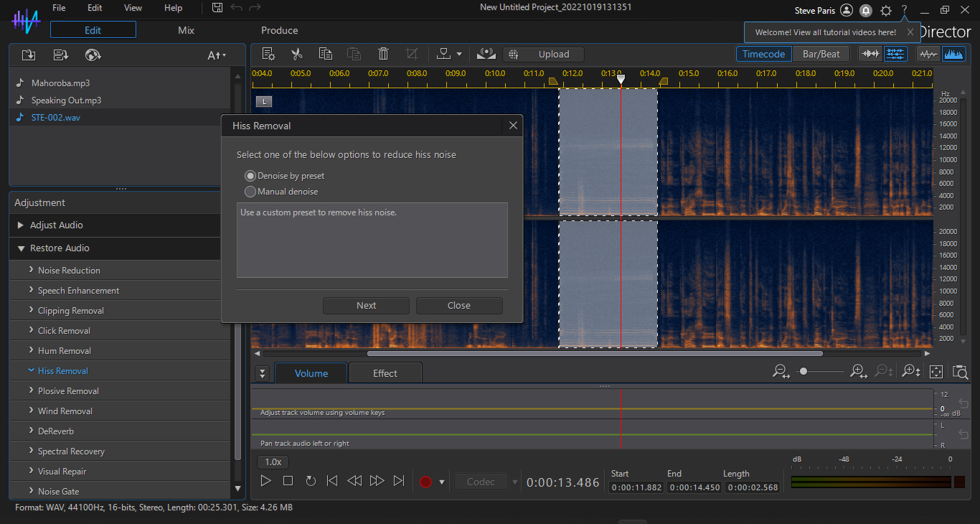Image resolution: width=980 pixels, height=524 pixels.
Task: Select Denoise by preset option
Action: click(250, 176)
